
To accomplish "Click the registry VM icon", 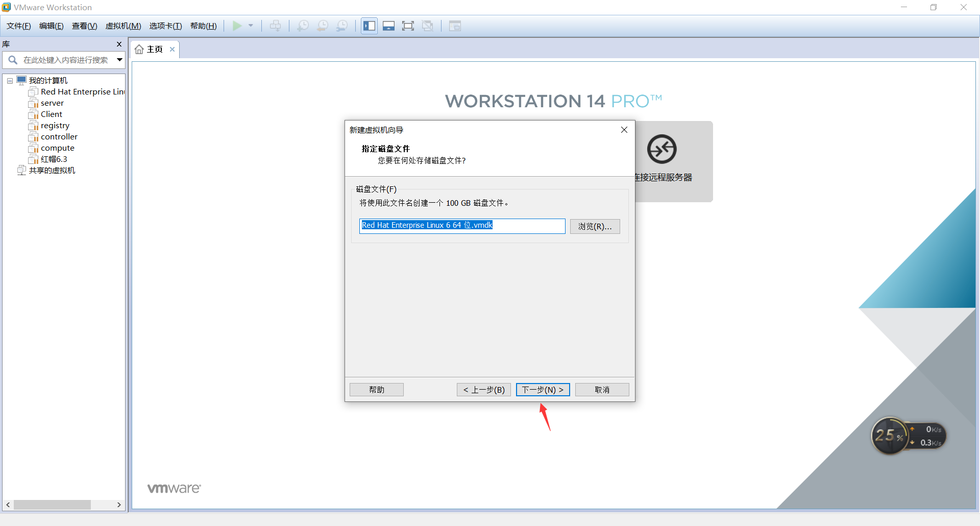I will 33,126.
